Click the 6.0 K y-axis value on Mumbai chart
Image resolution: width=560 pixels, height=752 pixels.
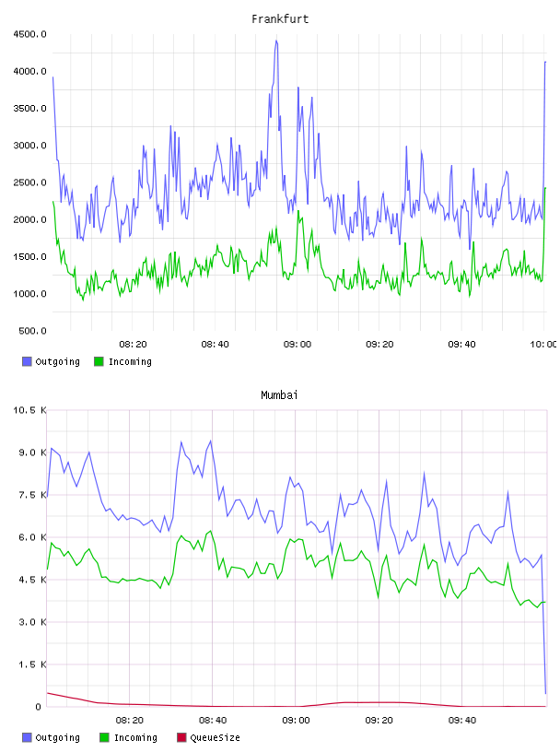[x=32, y=537]
